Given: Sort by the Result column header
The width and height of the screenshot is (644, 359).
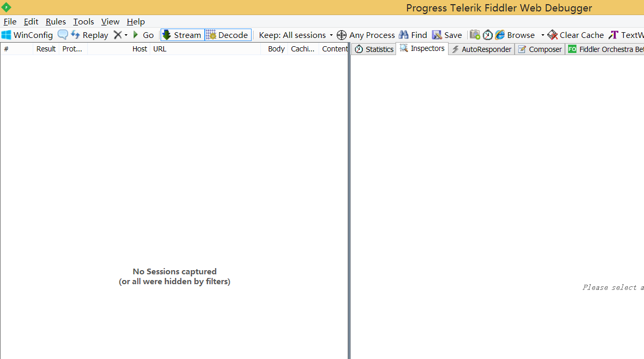Looking at the screenshot, I should (x=46, y=49).
